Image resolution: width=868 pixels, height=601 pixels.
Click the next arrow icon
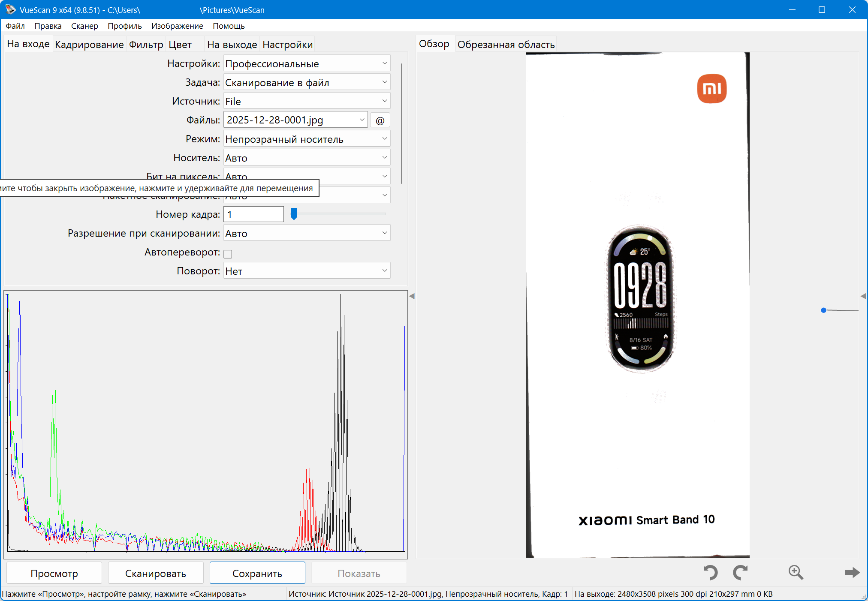(x=852, y=572)
